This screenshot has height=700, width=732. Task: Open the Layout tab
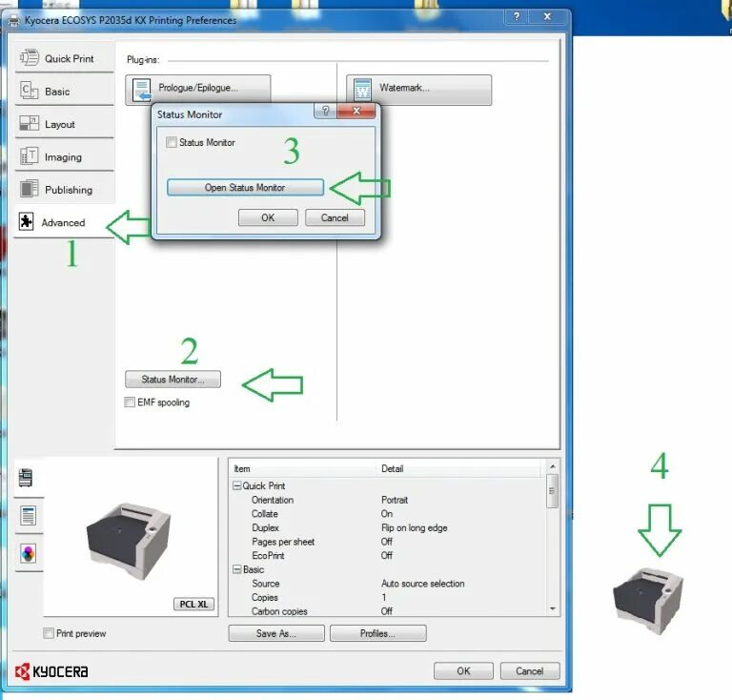point(65,124)
